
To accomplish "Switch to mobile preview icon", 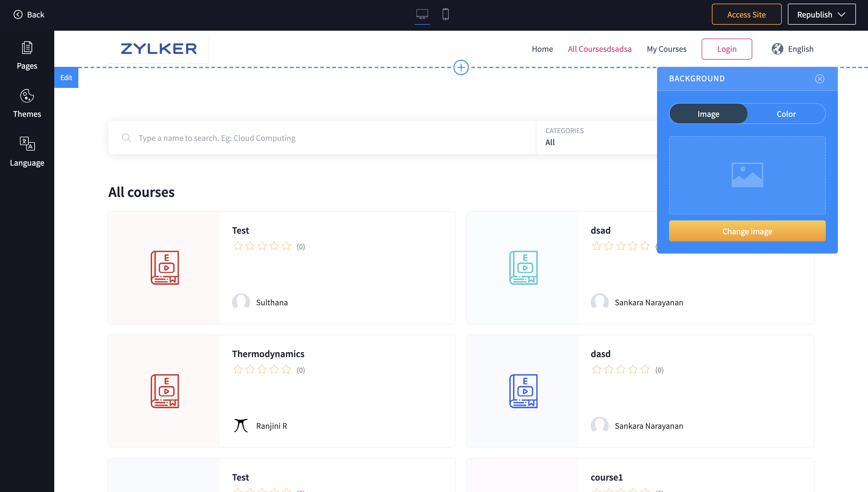I will [x=445, y=14].
